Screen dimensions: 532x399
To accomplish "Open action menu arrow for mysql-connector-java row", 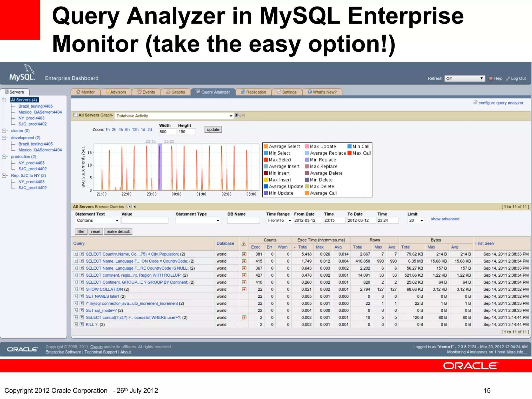I will pos(82,303).
